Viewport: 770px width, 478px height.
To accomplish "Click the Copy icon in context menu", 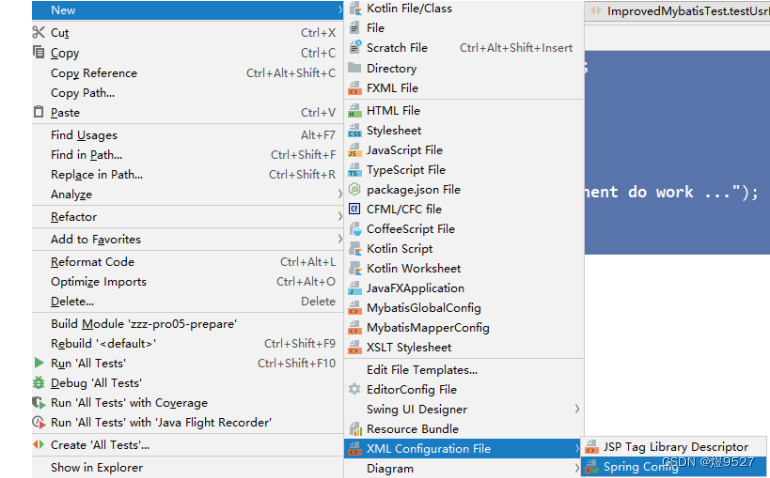I will (38, 52).
